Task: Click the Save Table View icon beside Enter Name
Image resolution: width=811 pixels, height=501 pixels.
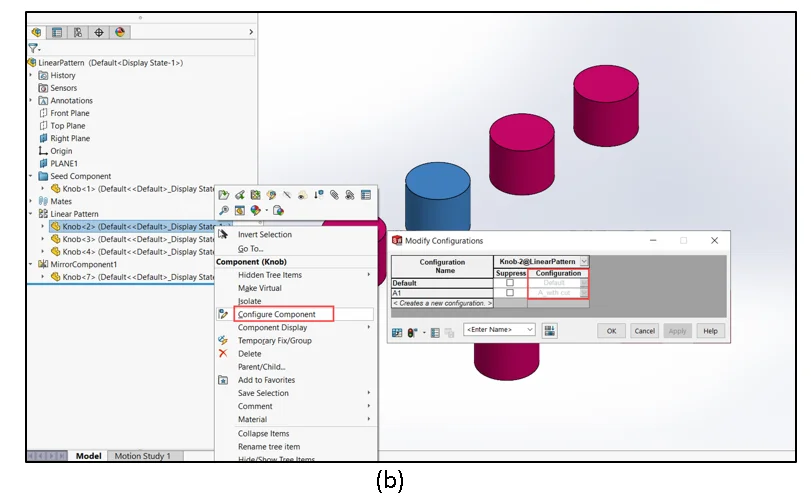Action: coord(549,330)
